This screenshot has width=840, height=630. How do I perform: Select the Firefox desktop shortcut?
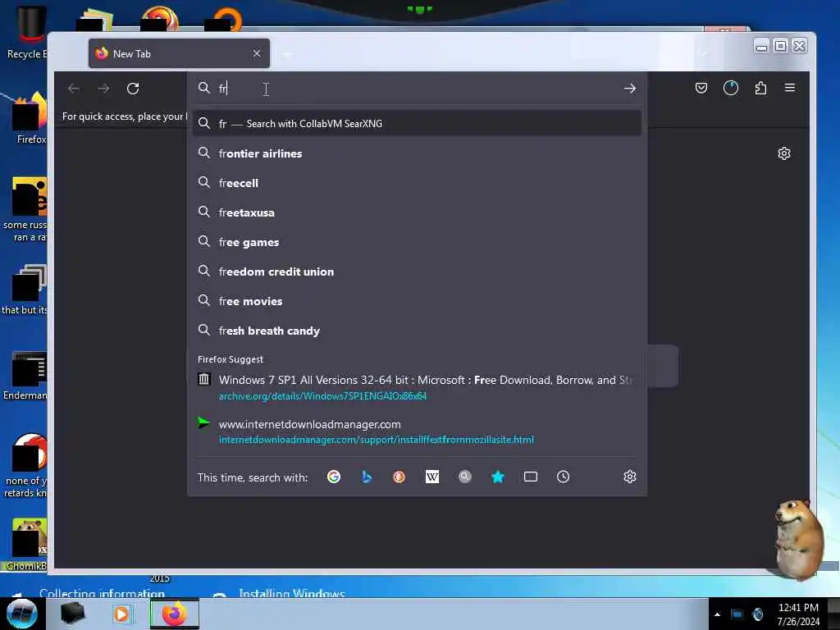click(30, 118)
